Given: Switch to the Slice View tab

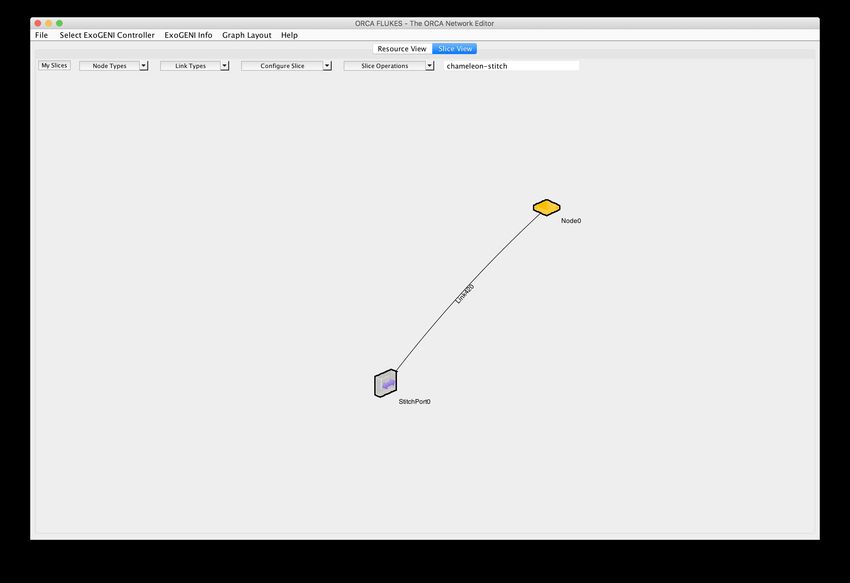Looking at the screenshot, I should pos(455,49).
